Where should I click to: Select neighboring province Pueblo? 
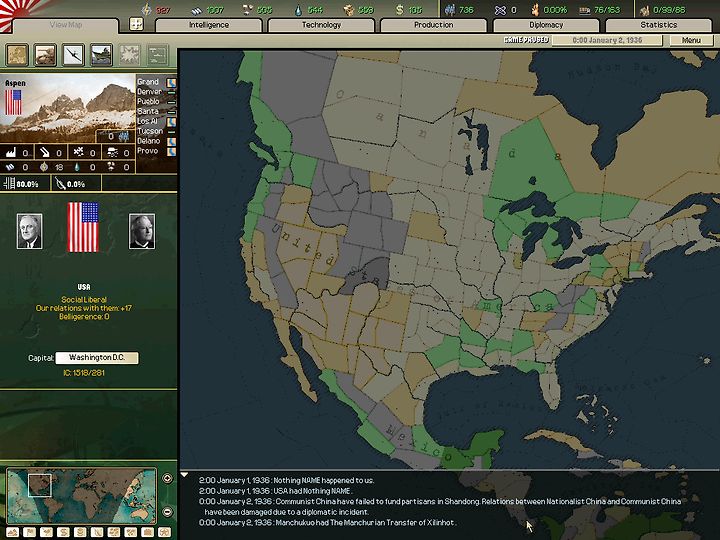pos(156,101)
